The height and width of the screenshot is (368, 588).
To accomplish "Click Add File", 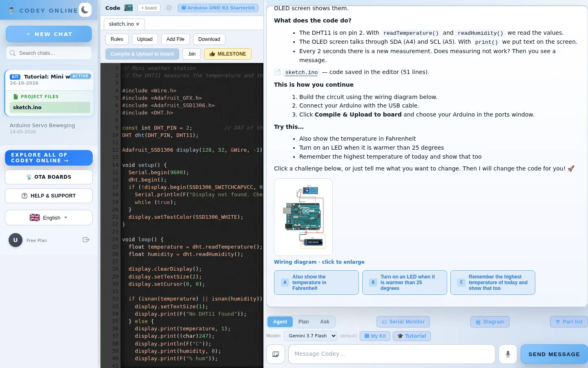I will coord(176,39).
